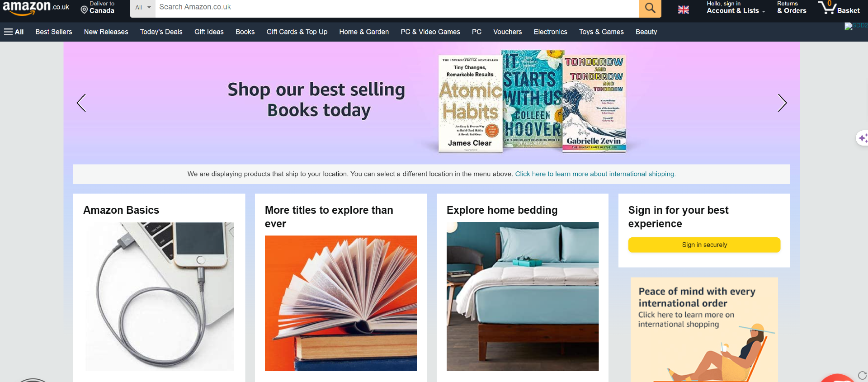Open the hamburger All menu
The height and width of the screenshot is (382, 868).
(14, 32)
